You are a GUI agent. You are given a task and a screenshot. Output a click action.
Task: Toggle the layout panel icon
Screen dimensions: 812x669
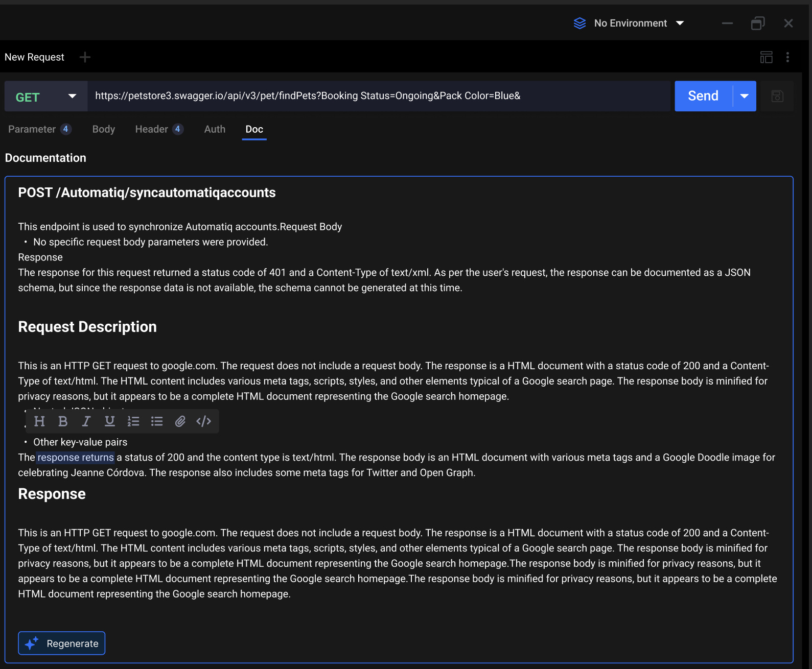pyautogui.click(x=767, y=57)
